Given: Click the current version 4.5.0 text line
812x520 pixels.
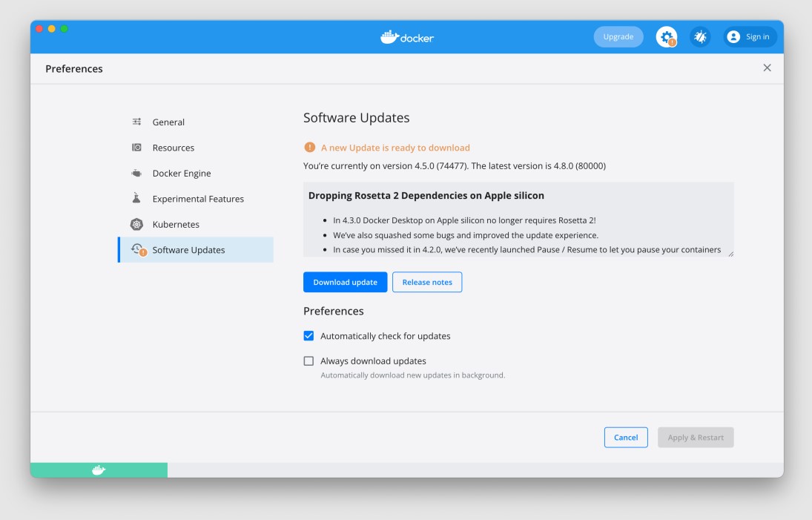Looking at the screenshot, I should pos(455,165).
